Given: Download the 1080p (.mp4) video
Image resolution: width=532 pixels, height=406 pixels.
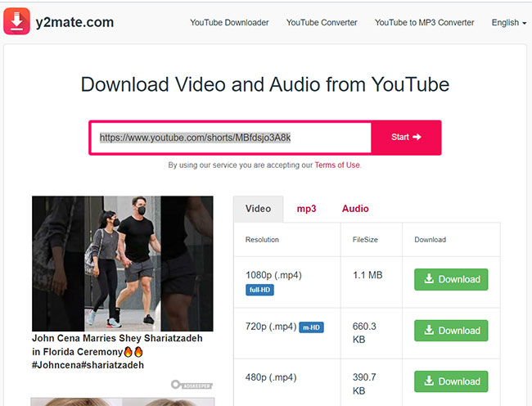Looking at the screenshot, I should 451,279.
